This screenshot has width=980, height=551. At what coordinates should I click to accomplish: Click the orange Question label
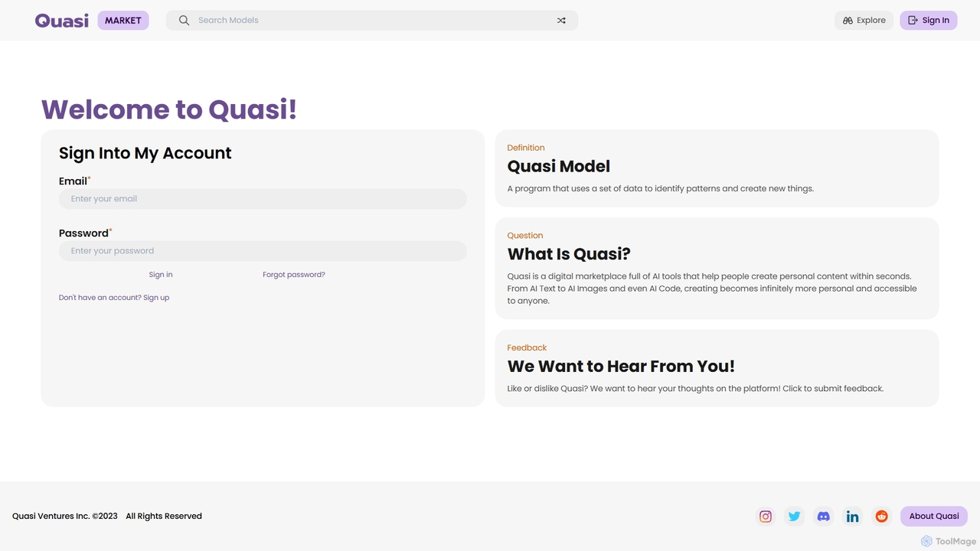tap(525, 236)
